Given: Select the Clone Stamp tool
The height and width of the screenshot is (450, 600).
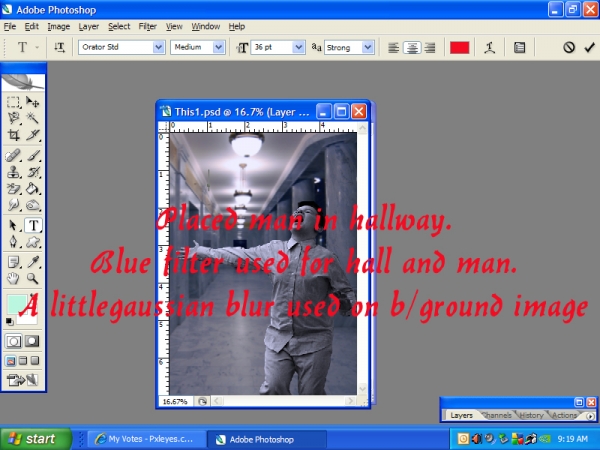Looking at the screenshot, I should tap(13, 172).
